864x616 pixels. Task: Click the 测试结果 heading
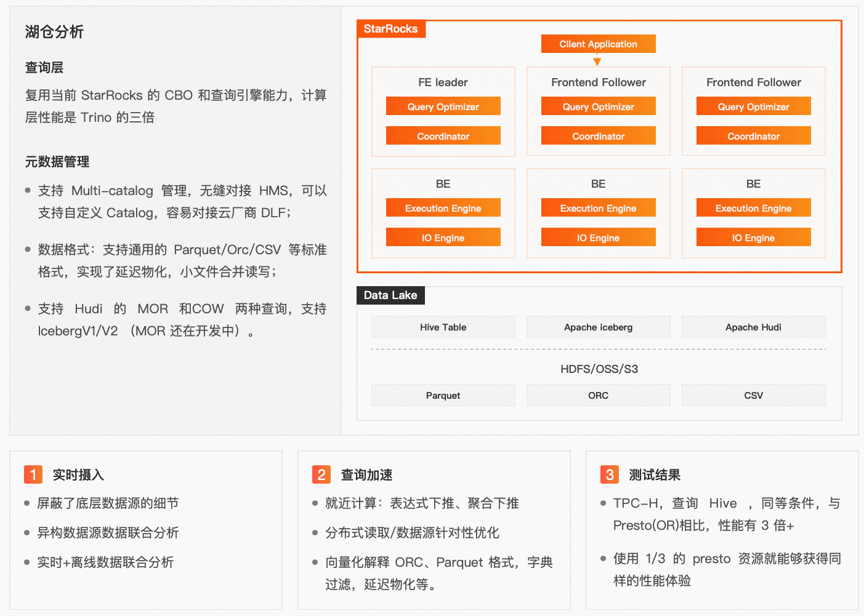655,475
